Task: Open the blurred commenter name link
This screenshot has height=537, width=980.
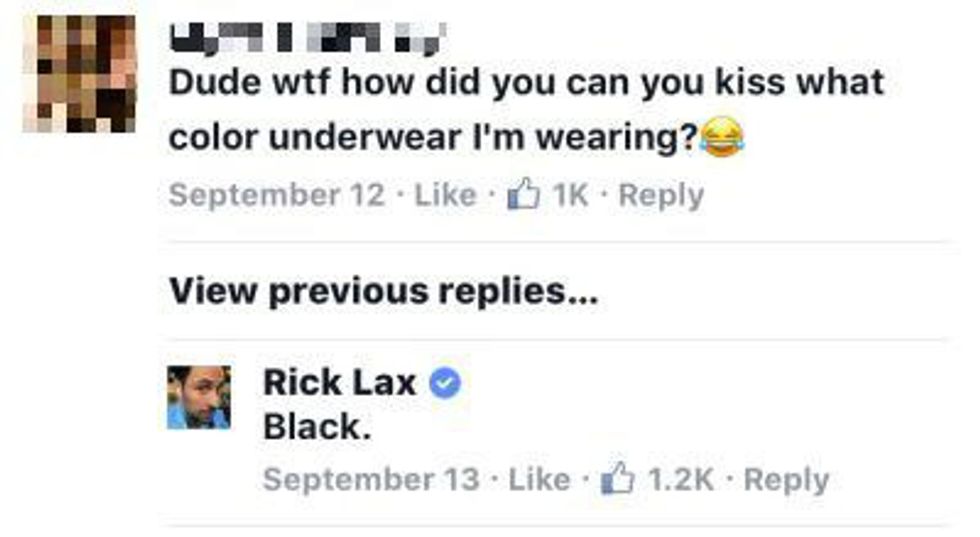Action: tap(308, 37)
